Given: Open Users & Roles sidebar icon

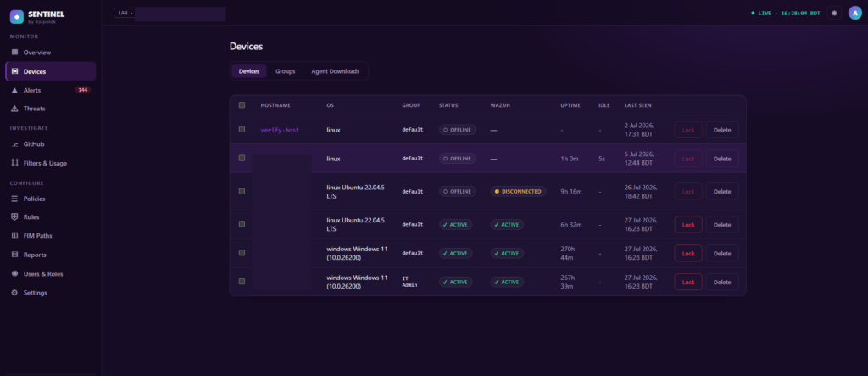Looking at the screenshot, I should (x=15, y=273).
